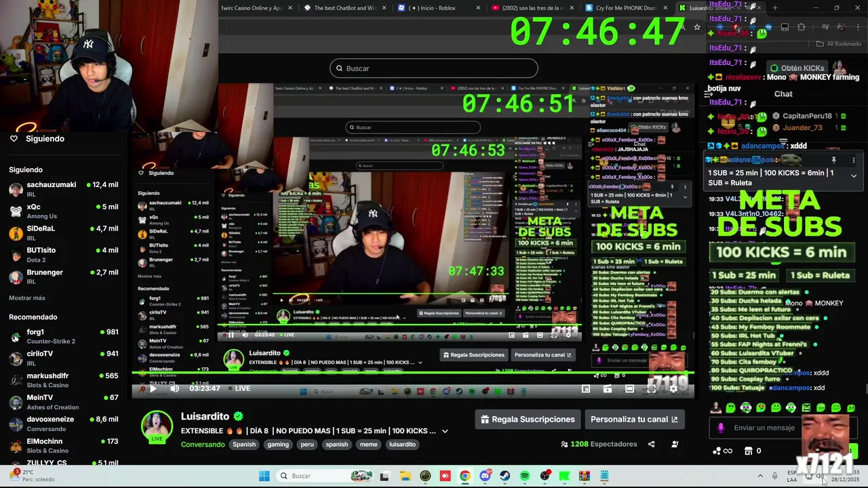Click the follow user icon beside share
Screen dimensions: 868x488
[x=675, y=445]
